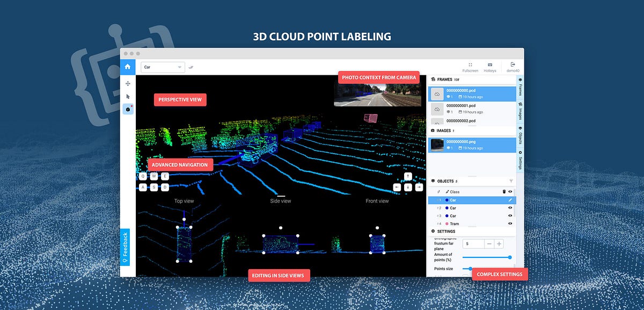Click the demo40 exit button
Viewport: 644px width, 310px height.
click(x=513, y=67)
